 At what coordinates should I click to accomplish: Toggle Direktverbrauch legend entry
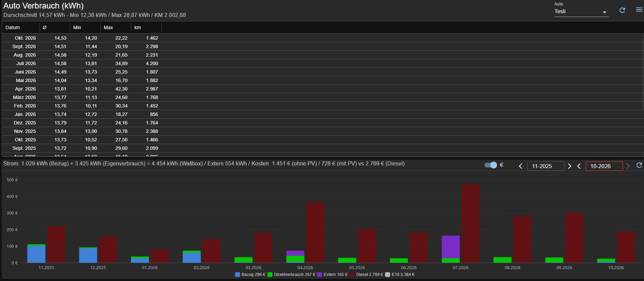click(x=291, y=275)
